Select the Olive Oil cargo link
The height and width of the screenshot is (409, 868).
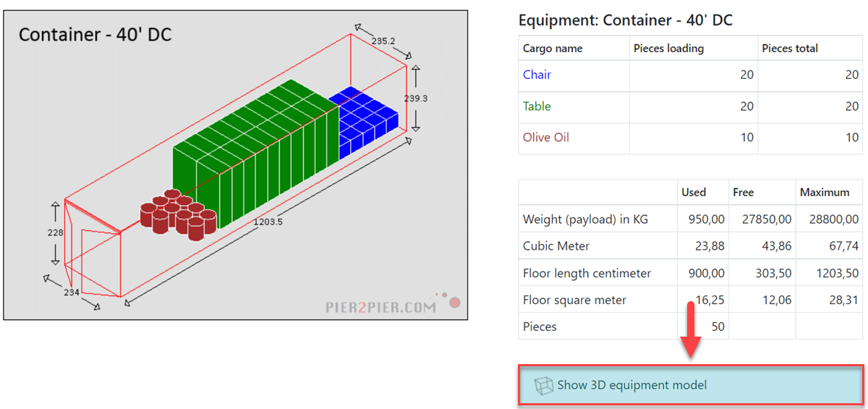[546, 138]
